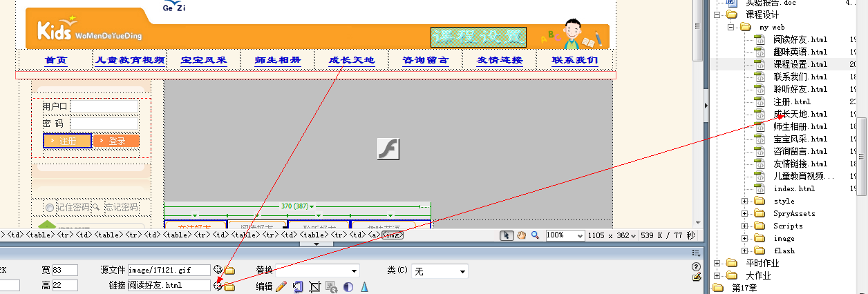The image size is (868, 294).
Task: Select 课程设置.html in Files panel
Action: click(x=800, y=64)
